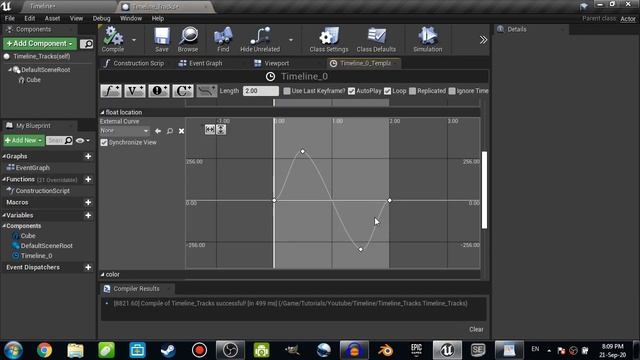
Task: Open Steam from the taskbar
Action: [x=168, y=350]
